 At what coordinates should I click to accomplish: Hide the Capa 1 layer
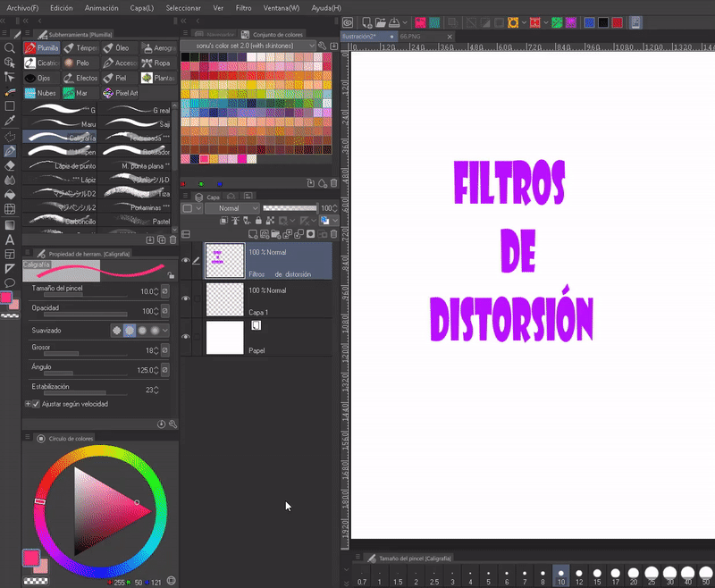[186, 298]
